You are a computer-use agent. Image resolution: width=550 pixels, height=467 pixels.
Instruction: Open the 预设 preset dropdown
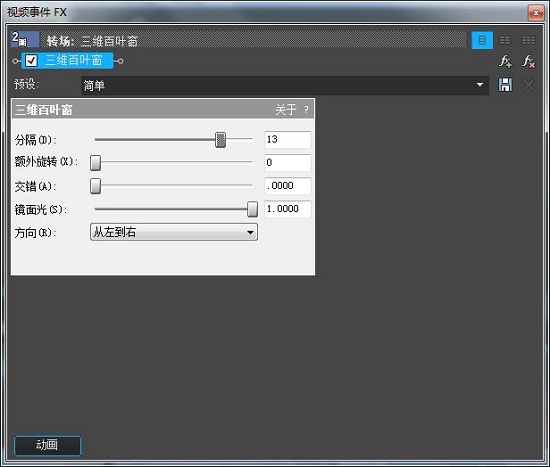click(x=284, y=85)
